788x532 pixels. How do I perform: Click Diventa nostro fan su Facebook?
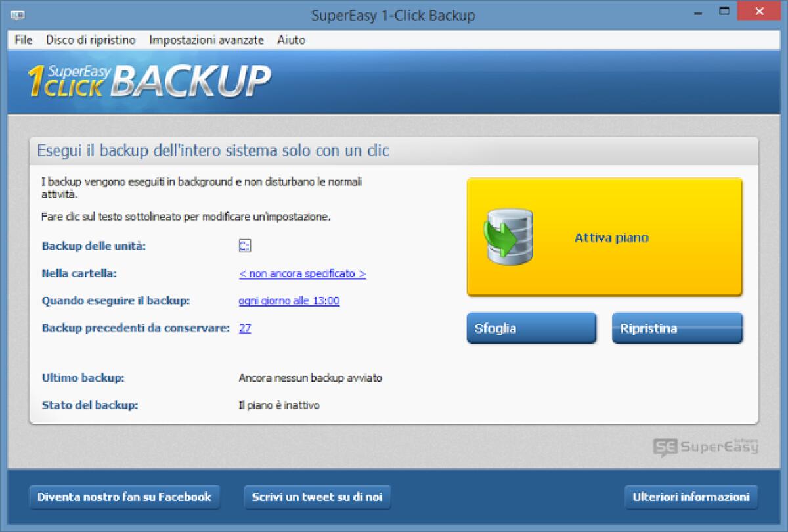(125, 497)
